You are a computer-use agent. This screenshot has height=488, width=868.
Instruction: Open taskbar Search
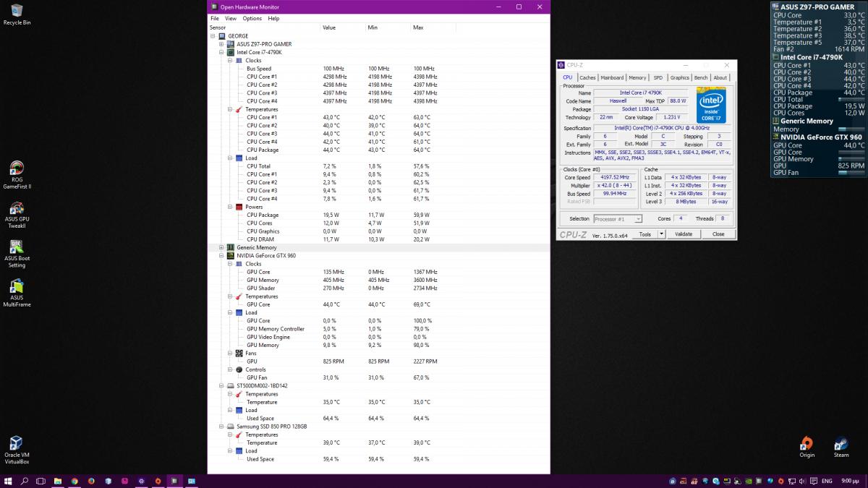[25, 481]
